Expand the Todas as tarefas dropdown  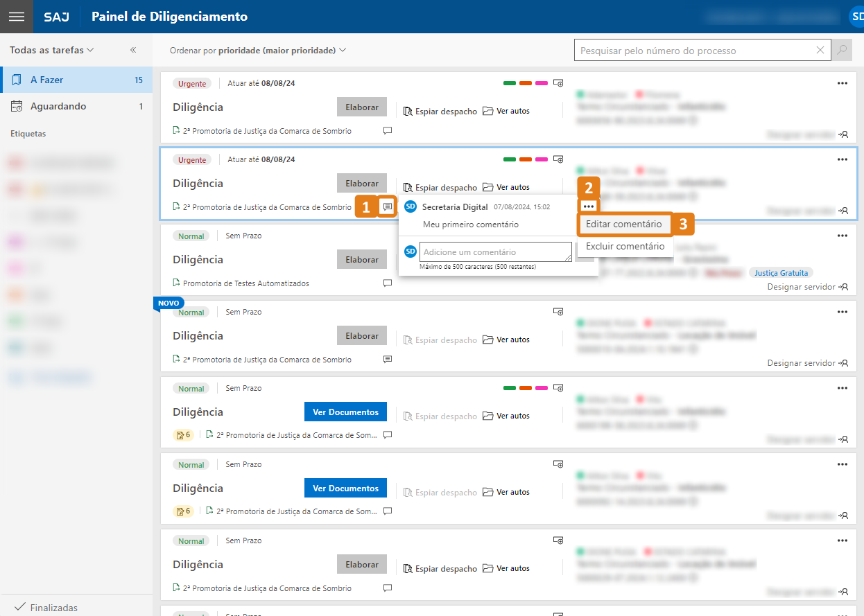pos(51,50)
